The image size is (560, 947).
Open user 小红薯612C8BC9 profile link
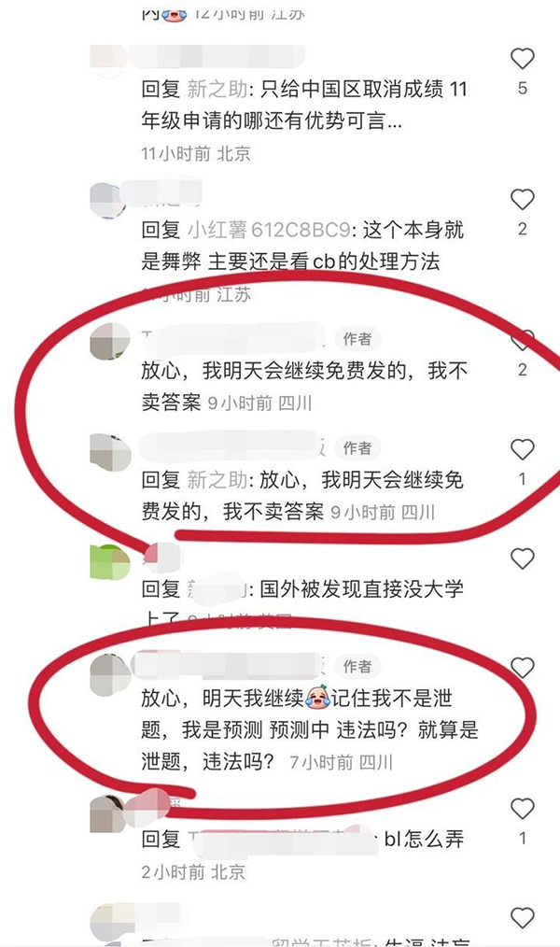[269, 230]
